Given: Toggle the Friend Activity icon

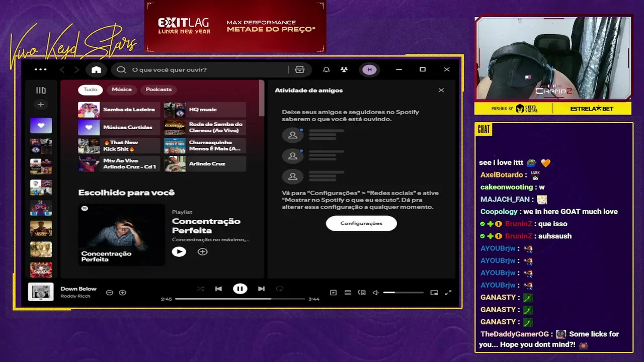Looking at the screenshot, I should click(344, 69).
